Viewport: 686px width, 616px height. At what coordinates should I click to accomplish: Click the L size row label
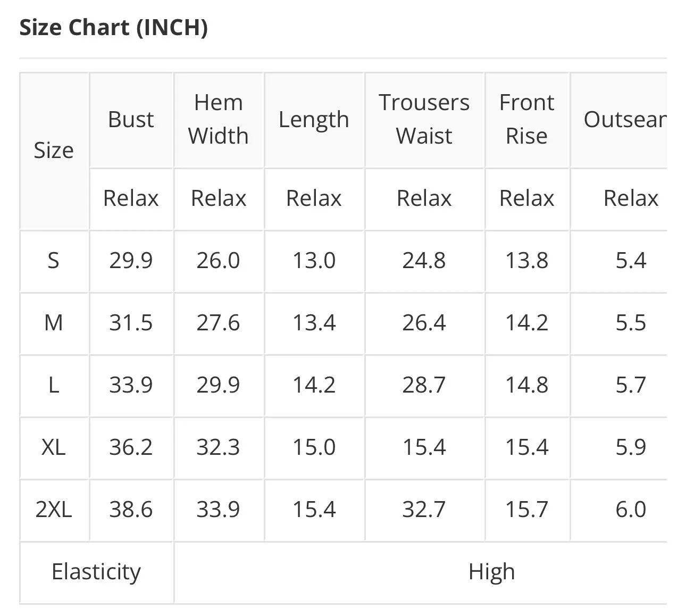(x=54, y=385)
